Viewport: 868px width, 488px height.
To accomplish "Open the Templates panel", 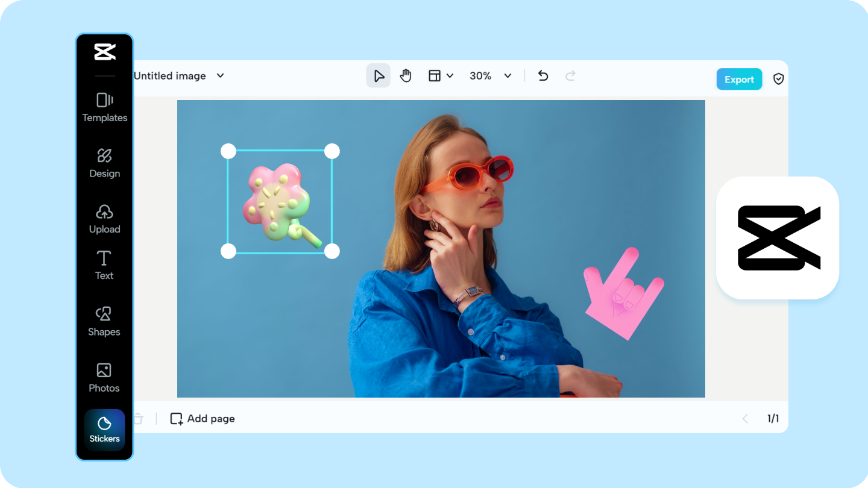I will click(x=104, y=107).
